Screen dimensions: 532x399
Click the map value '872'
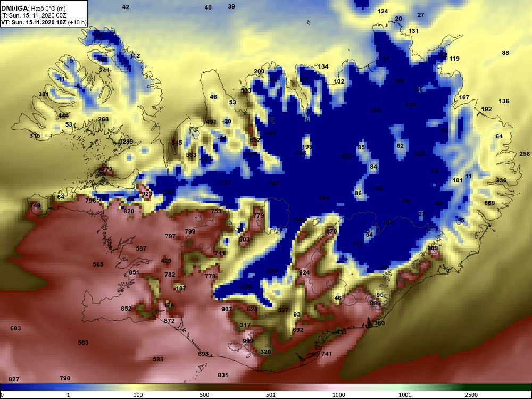pos(169,321)
